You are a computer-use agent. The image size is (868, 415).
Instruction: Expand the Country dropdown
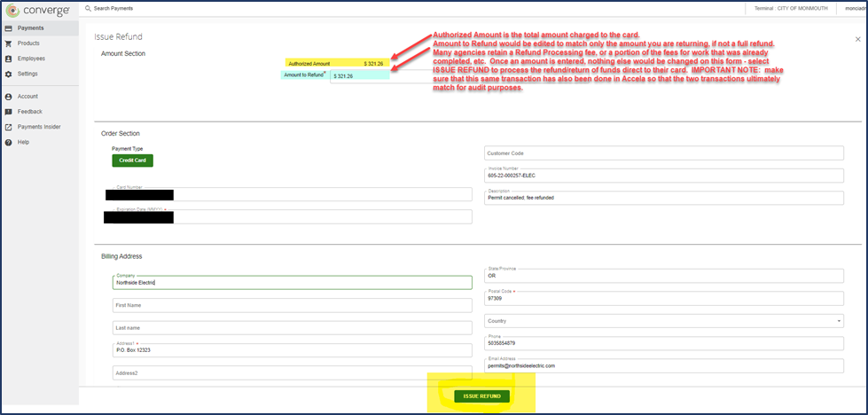pyautogui.click(x=839, y=321)
